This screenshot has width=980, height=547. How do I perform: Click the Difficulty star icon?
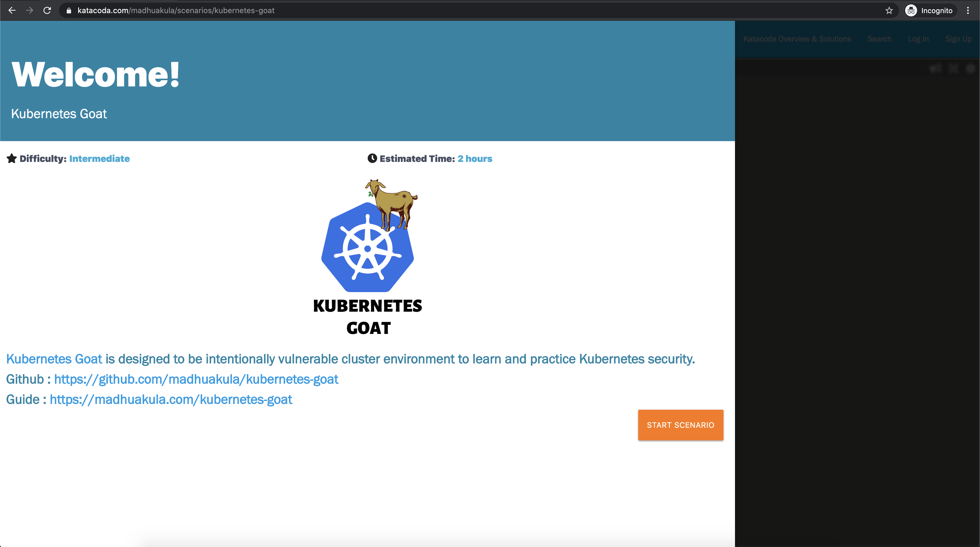click(x=12, y=159)
